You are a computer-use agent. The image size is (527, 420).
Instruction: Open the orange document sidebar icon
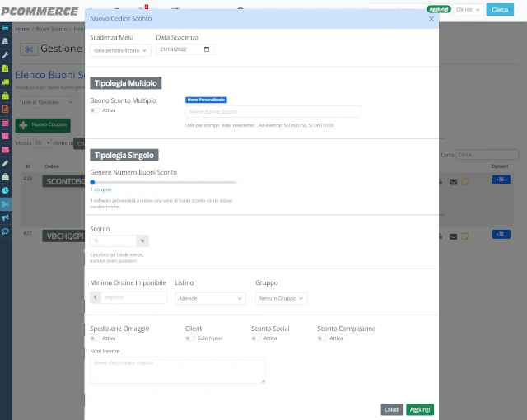[6, 110]
